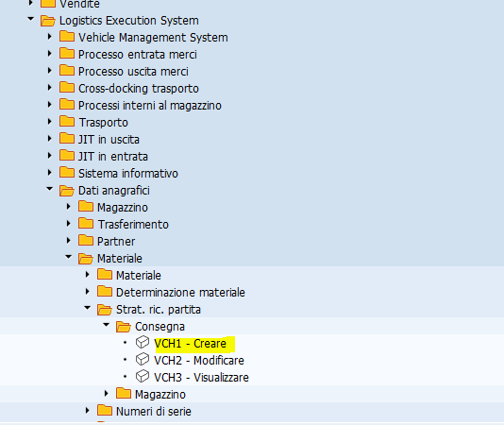Click the VCH3 - Visualizzare transaction cube icon
The width and height of the screenshot is (504, 425).
[143, 377]
